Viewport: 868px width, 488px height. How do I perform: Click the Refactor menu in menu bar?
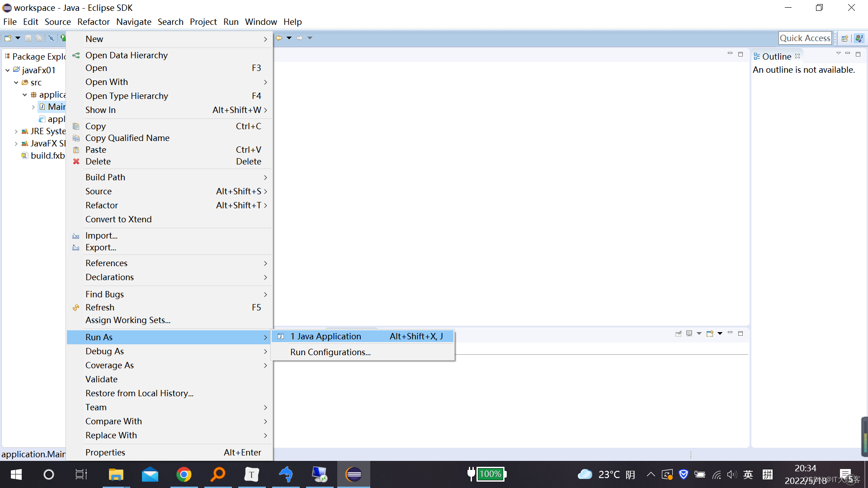click(x=93, y=22)
